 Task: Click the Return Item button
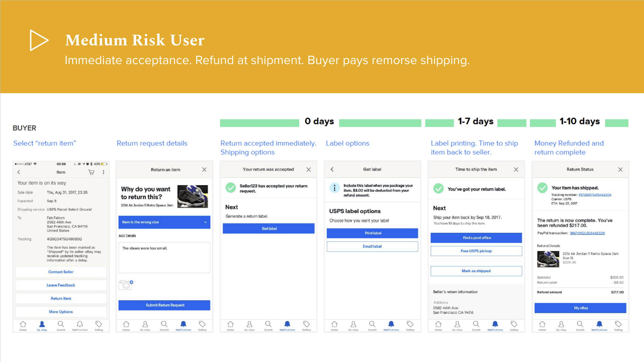(61, 298)
